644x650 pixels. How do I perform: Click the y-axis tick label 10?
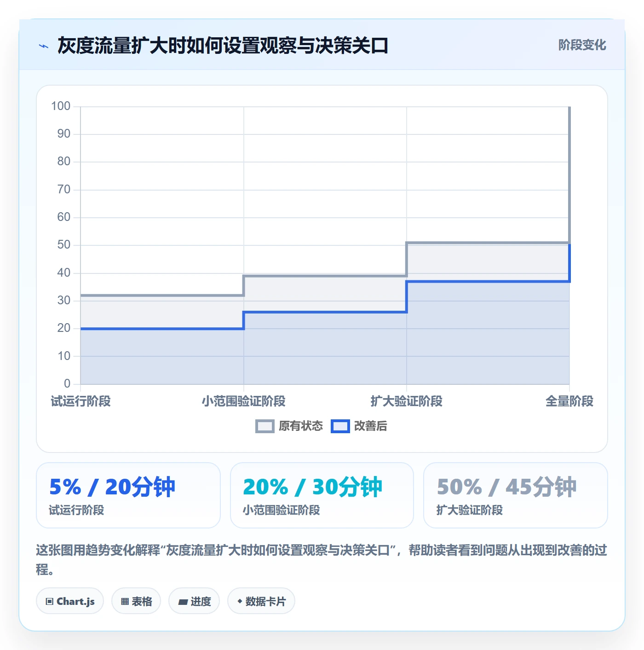tap(64, 356)
